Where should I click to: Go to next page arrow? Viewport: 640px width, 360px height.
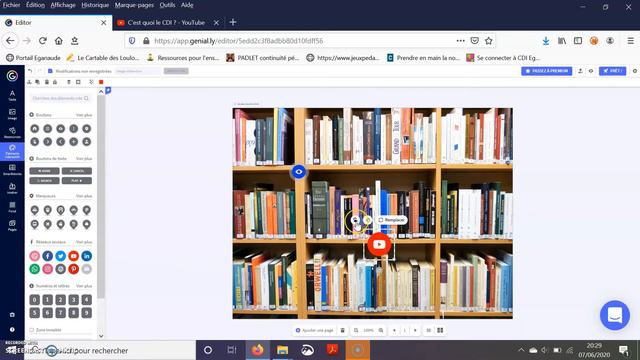(x=415, y=330)
